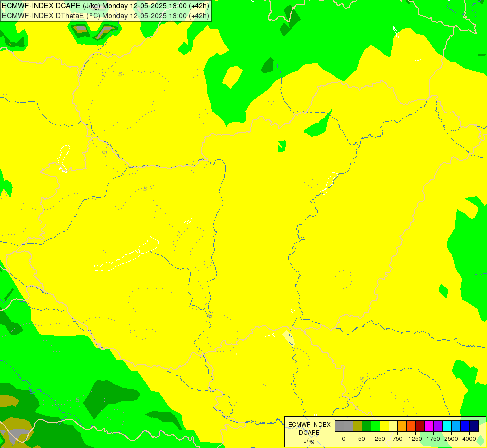Viewport: 487px width, 448px height.
Task: Click the legend value 1250
Action: click(415, 439)
